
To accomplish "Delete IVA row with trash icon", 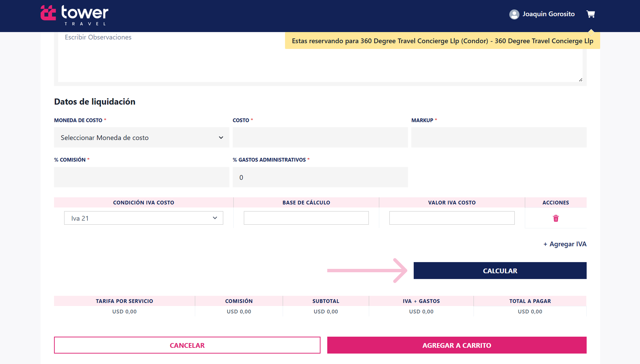I will pyautogui.click(x=556, y=218).
